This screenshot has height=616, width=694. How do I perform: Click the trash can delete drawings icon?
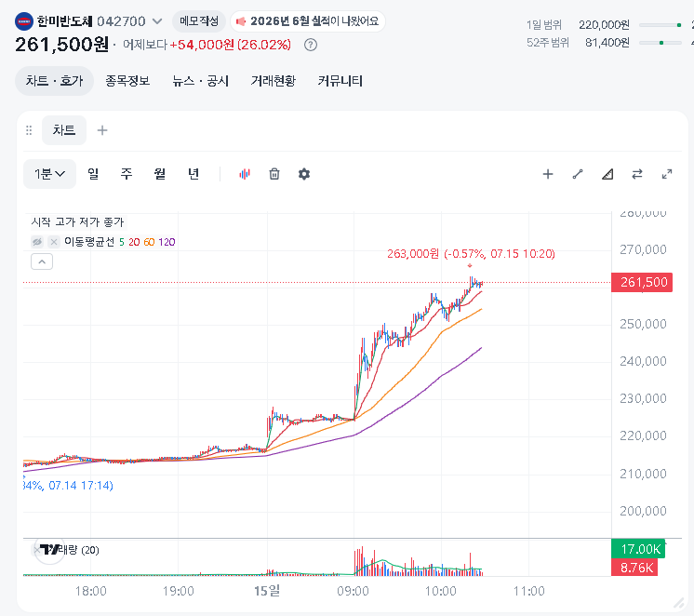point(274,174)
